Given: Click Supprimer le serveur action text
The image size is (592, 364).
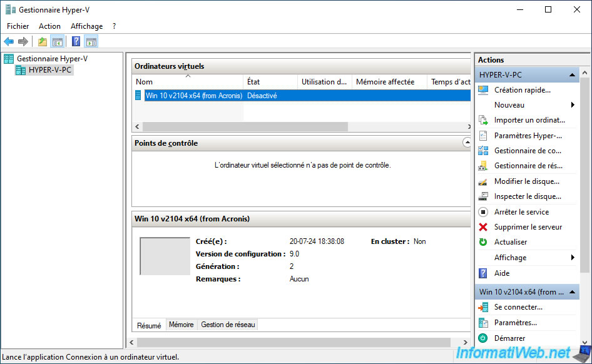Looking at the screenshot, I should point(528,227).
